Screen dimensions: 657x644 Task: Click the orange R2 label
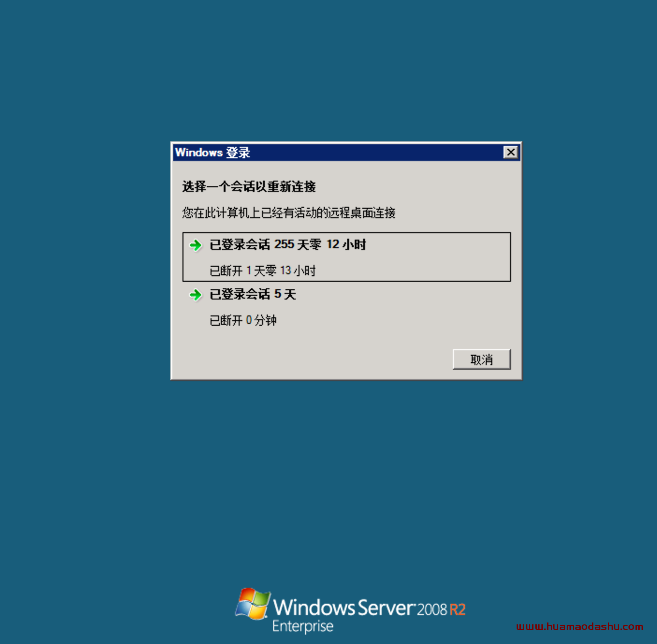[457, 609]
